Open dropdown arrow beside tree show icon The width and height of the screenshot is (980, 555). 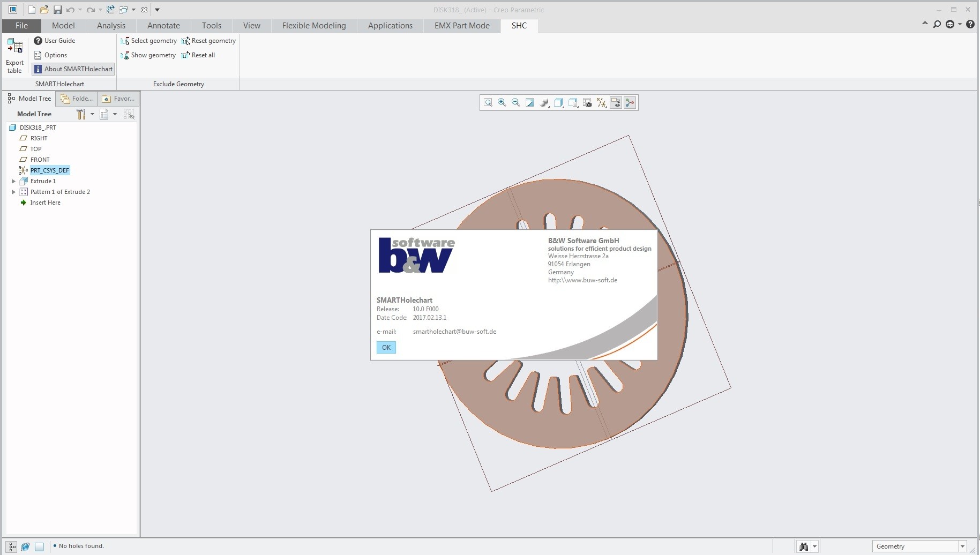coord(115,114)
